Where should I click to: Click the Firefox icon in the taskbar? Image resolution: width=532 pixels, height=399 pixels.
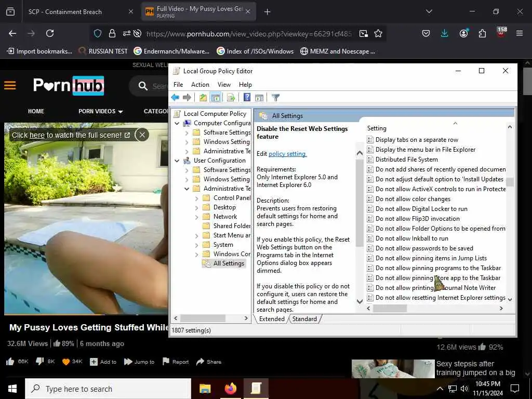(x=230, y=389)
